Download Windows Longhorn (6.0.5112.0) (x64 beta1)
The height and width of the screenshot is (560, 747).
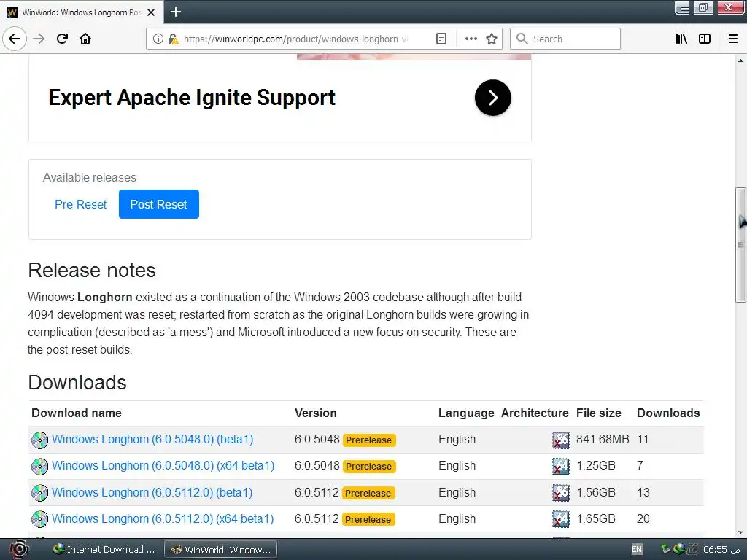point(163,518)
